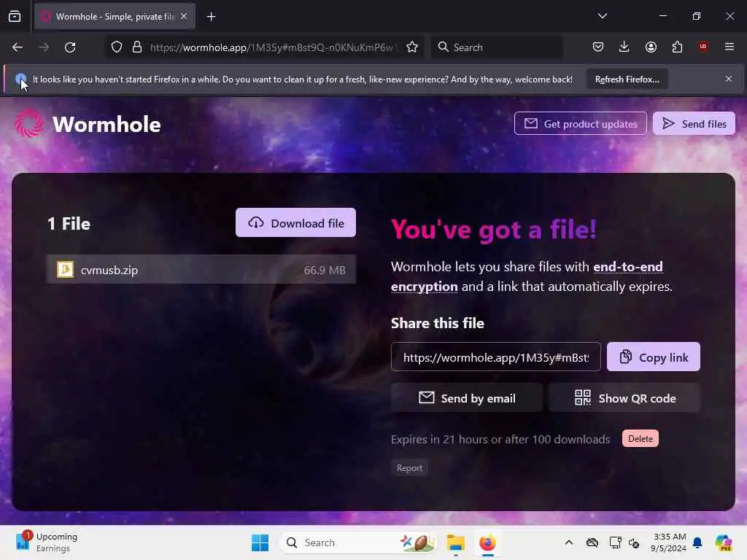This screenshot has width=747, height=560.
Task: Click the cvmusb.zip archive icon
Action: 65,270
